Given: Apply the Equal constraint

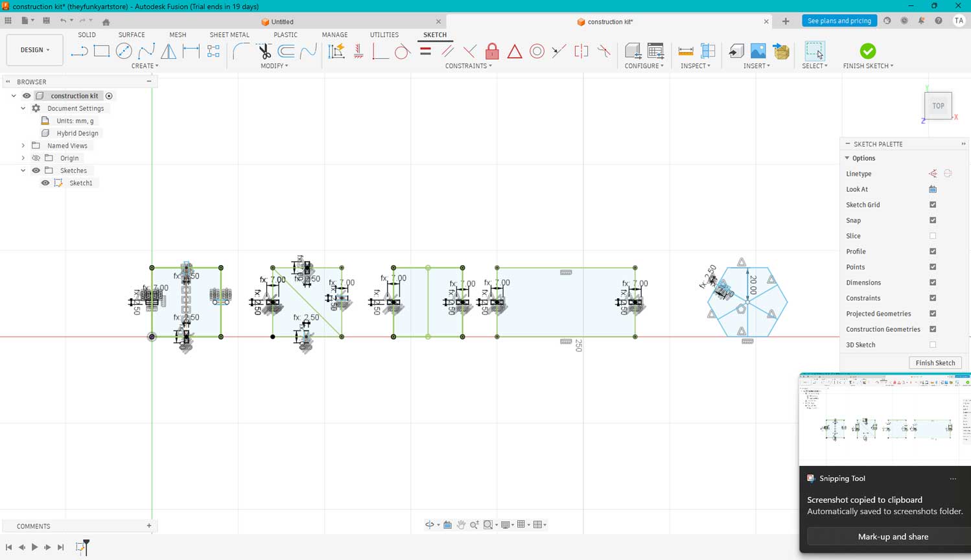Looking at the screenshot, I should tap(425, 51).
